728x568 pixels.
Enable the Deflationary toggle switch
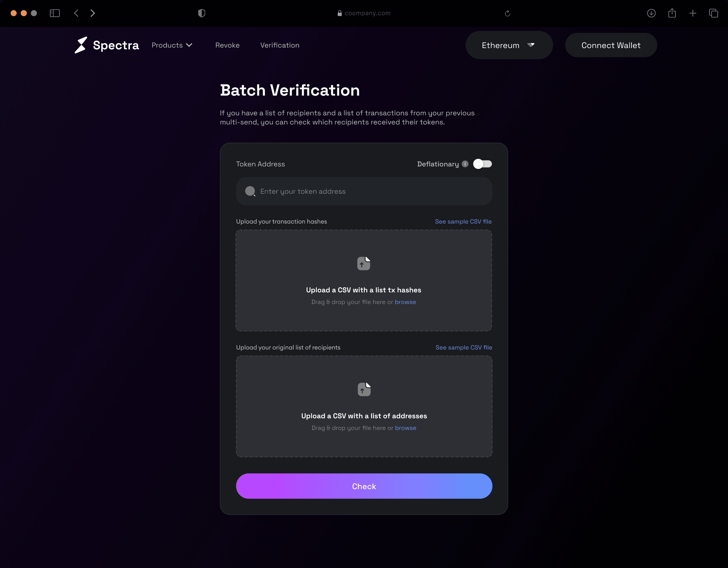click(482, 164)
